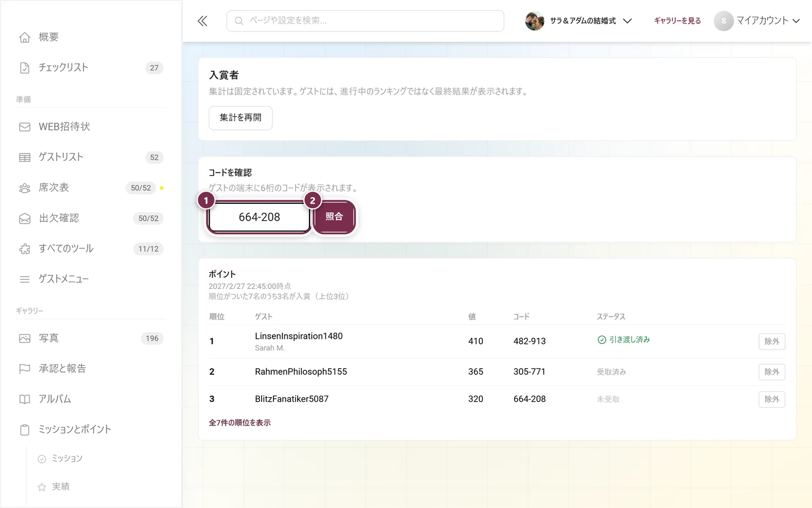Click the 写真 image icon
Screen dimensions: 812x508
[x=25, y=339]
